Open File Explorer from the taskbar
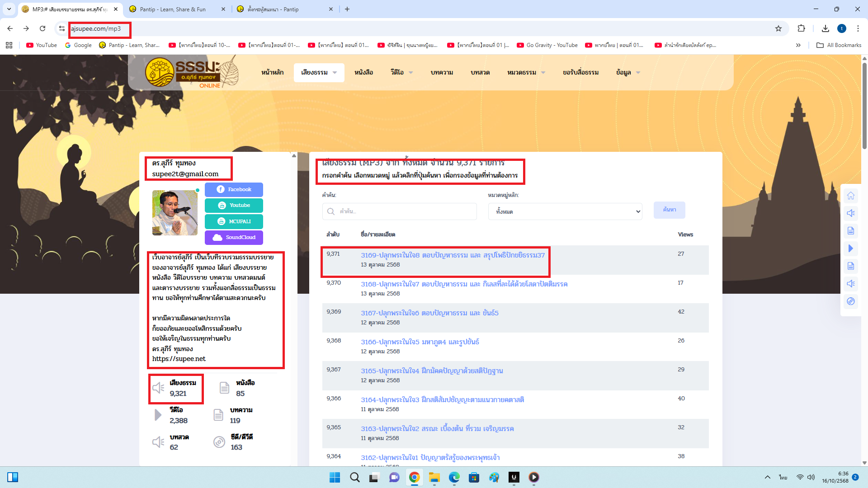868x488 pixels. coord(434,477)
